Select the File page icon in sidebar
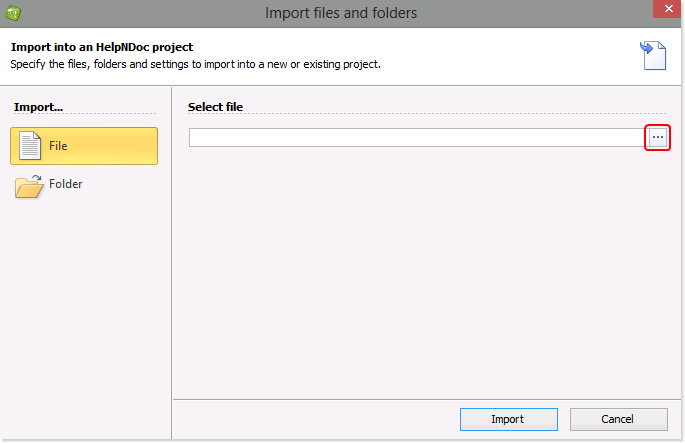Viewport: 685px width, 443px height. point(30,146)
